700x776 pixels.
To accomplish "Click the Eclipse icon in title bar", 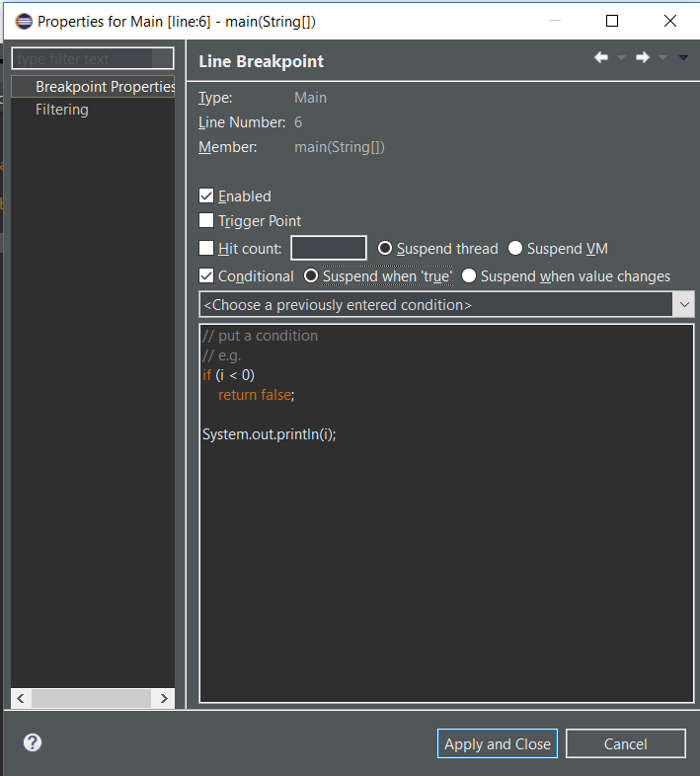I will click(24, 22).
